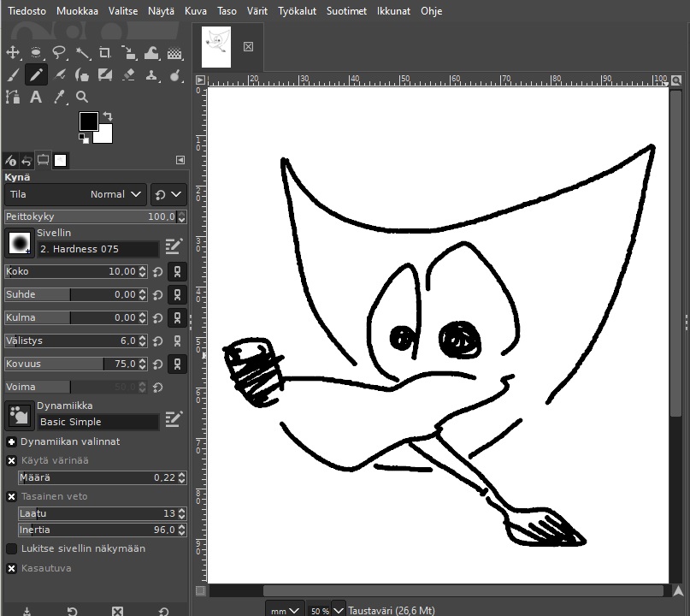Swap foreground and background colors
The image size is (690, 616).
(108, 115)
